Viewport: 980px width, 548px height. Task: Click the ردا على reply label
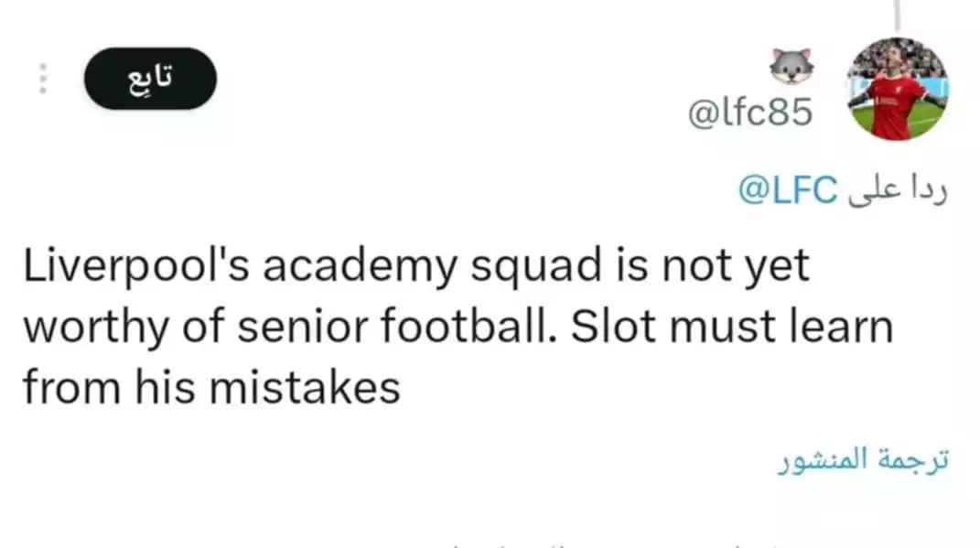(x=898, y=190)
